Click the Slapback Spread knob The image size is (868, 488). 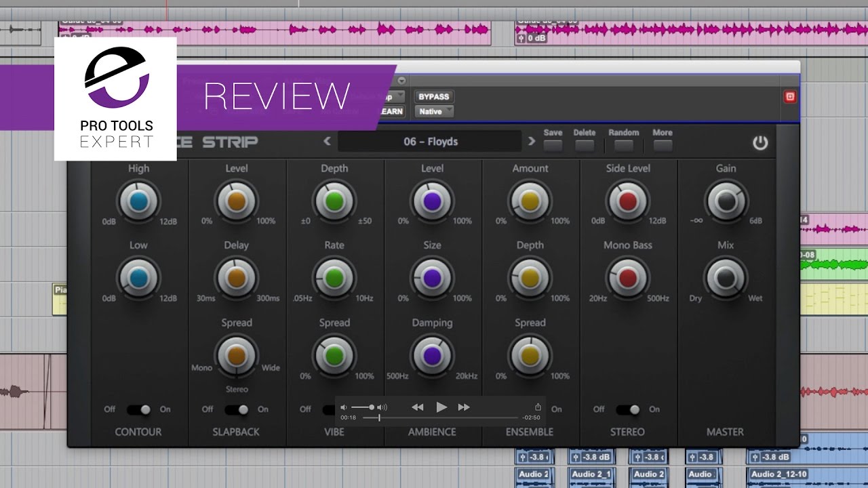236,355
